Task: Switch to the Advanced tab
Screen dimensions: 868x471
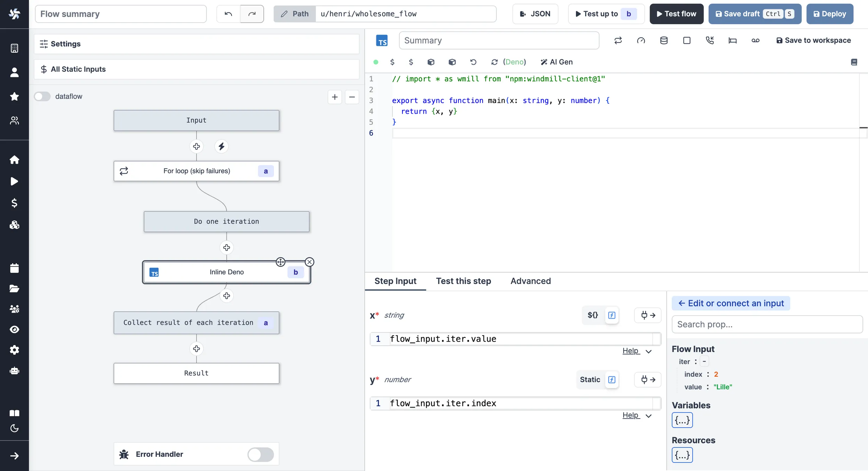Action: 530,281
